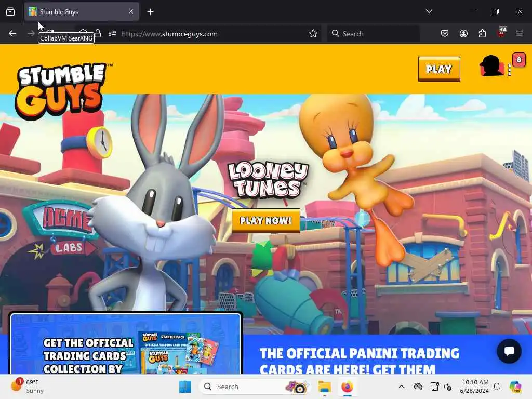Screen dimensions: 532x399
Task: Click the yellow PLAY button in header
Action: pos(439,69)
